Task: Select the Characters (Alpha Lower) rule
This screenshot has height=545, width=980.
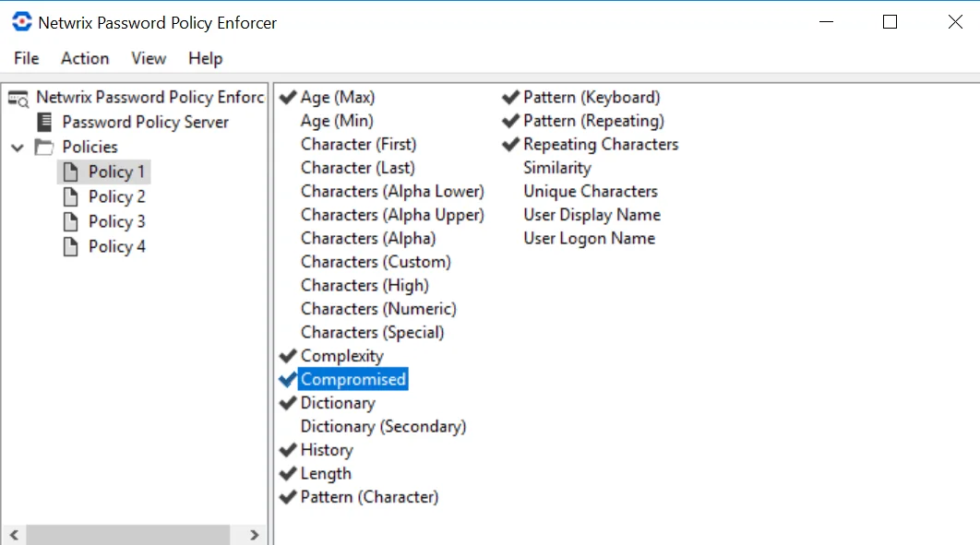Action: click(392, 191)
